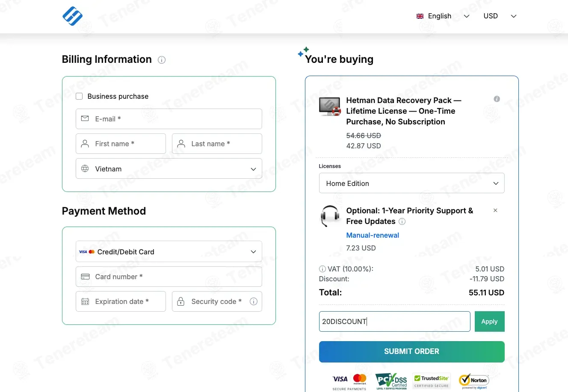This screenshot has height=392, width=568.
Task: Click the product info icon beside Hetman Data Recovery Pack
Action: [x=497, y=99]
